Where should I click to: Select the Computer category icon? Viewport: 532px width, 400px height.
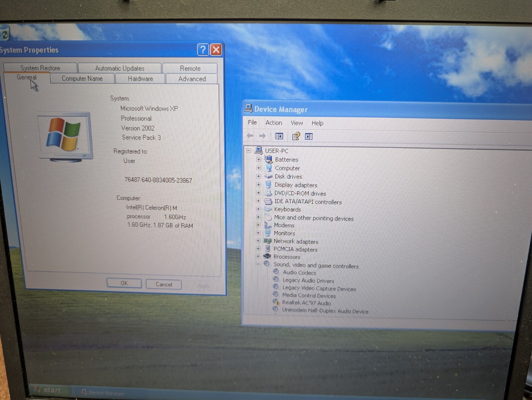pyautogui.click(x=269, y=168)
